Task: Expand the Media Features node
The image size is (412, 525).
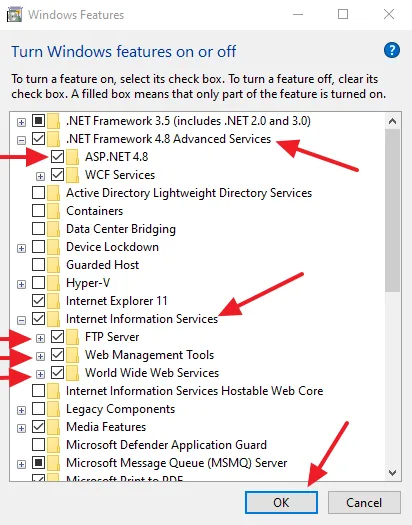Action: [21, 429]
